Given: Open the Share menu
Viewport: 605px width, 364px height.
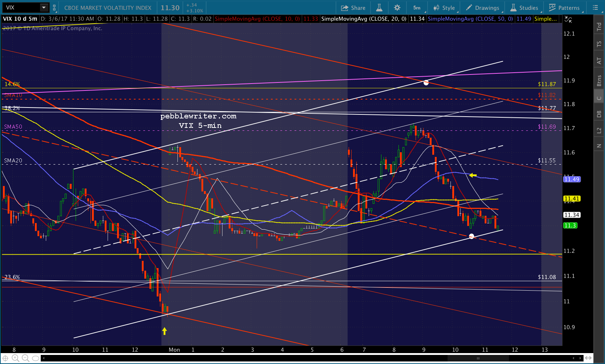Looking at the screenshot, I should tap(353, 8).
